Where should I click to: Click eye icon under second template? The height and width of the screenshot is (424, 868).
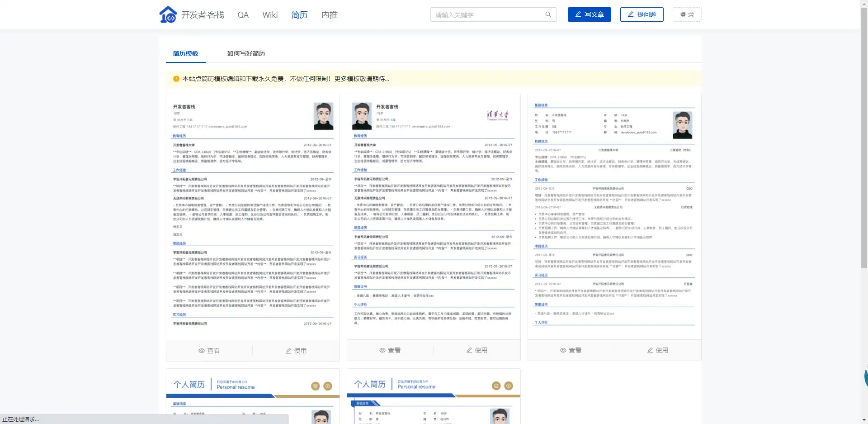(x=382, y=350)
